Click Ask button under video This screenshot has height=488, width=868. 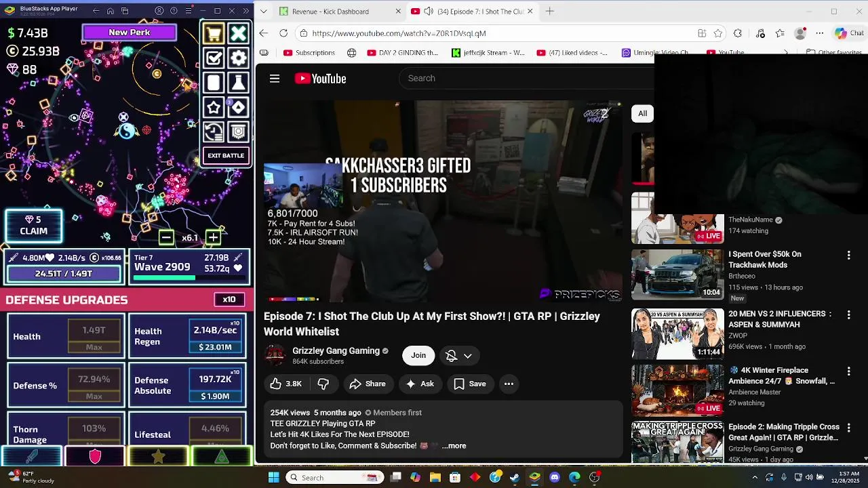[x=420, y=384]
